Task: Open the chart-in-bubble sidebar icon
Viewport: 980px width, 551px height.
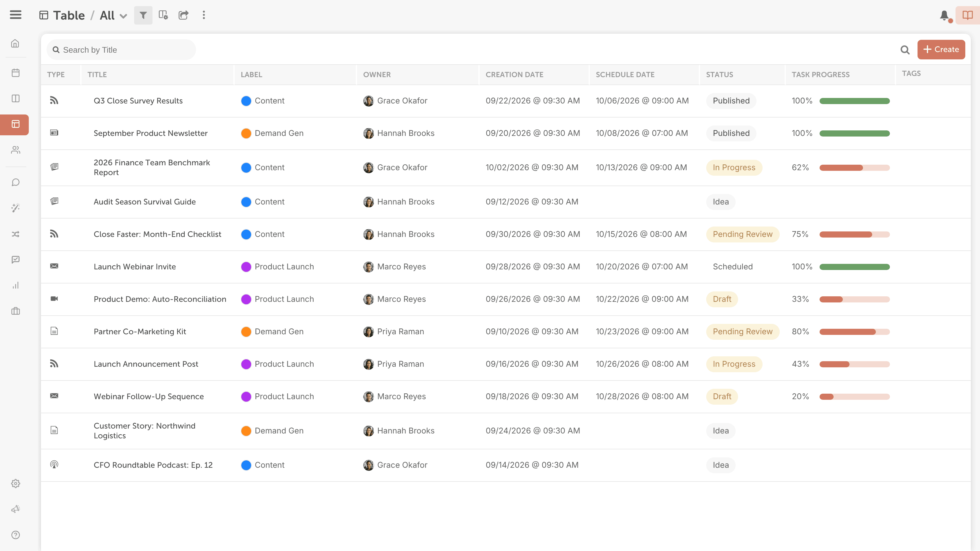Action: coord(16,260)
